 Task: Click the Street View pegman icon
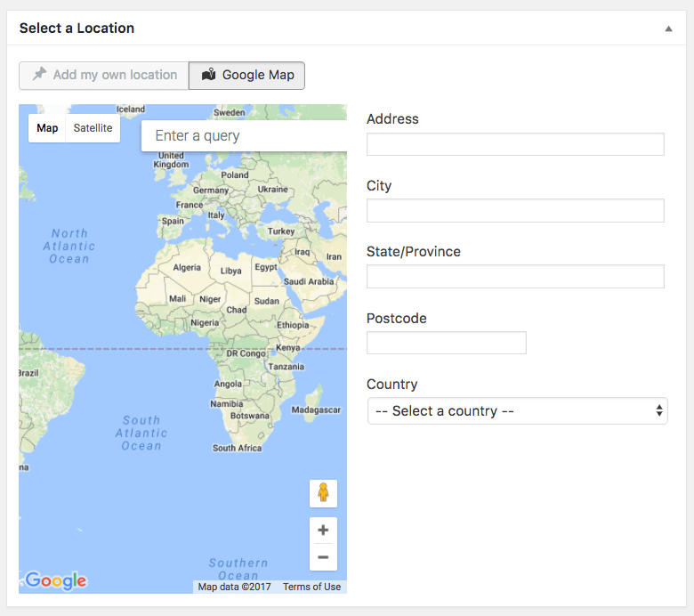323,493
